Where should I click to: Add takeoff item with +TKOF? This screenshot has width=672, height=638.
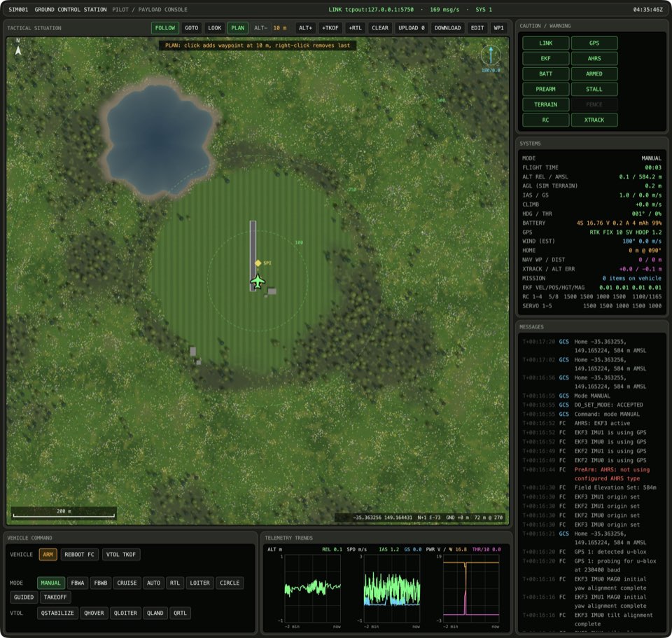coord(330,28)
